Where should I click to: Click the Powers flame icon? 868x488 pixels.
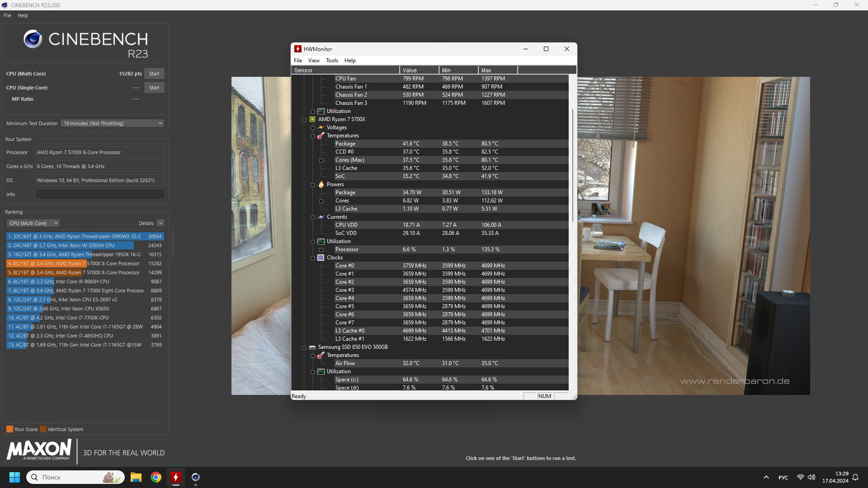point(321,184)
